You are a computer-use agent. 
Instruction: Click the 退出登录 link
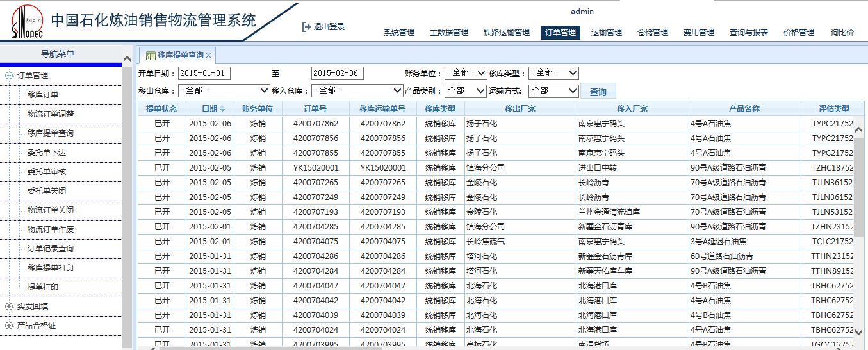pyautogui.click(x=329, y=27)
